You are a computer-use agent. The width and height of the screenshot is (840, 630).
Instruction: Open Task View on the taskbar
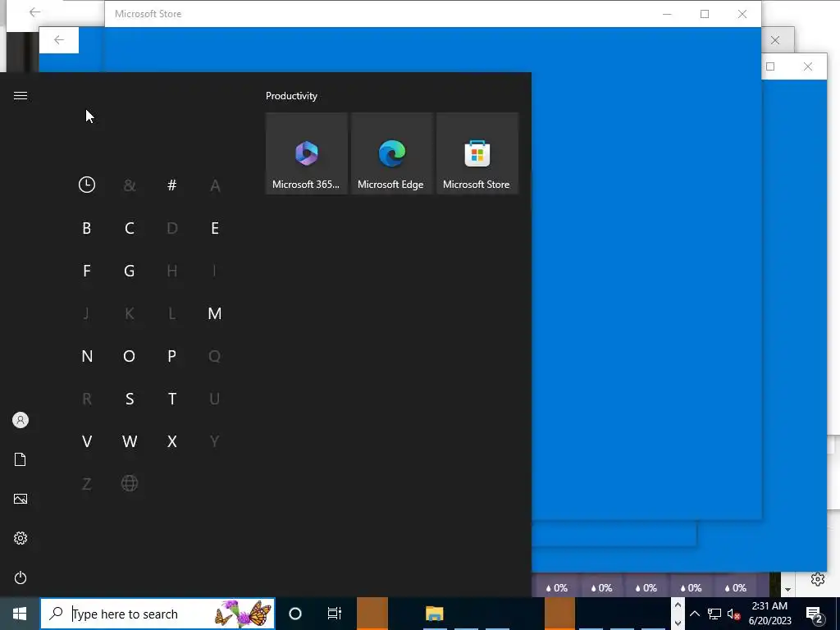click(x=335, y=614)
